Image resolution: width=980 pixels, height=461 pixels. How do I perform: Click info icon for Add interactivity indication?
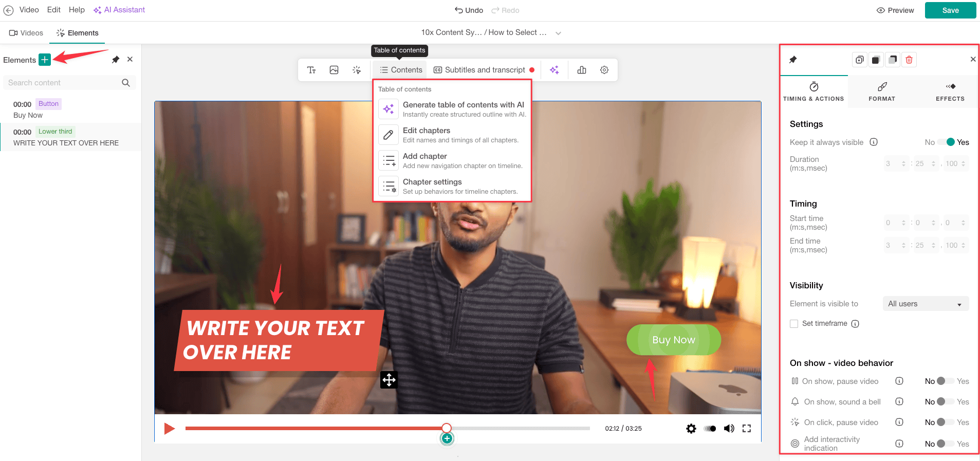coord(899,444)
